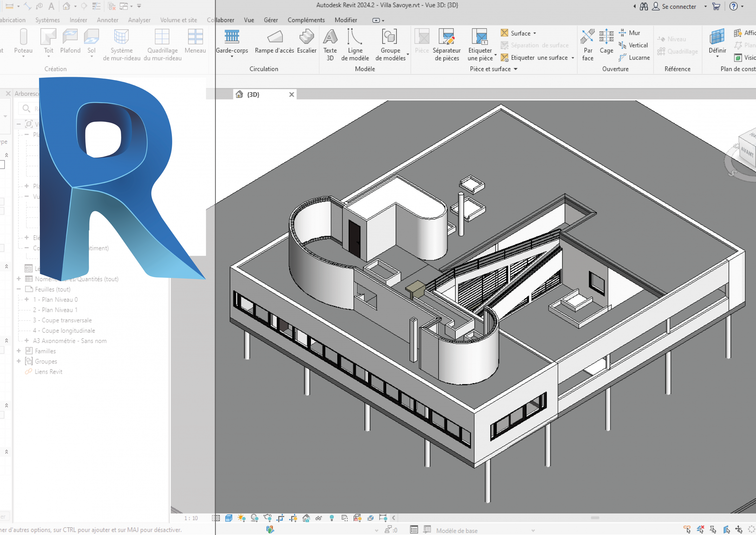Image resolution: width=756 pixels, height=535 pixels.
Task: Toggle temporary hide/isolate glasses icon
Action: click(x=319, y=518)
